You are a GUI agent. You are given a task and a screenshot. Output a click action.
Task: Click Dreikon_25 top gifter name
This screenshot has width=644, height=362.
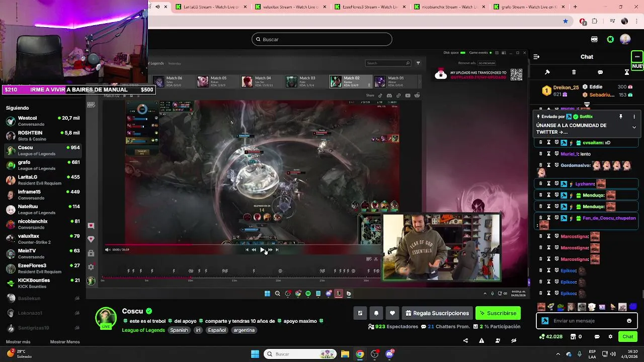[566, 87]
